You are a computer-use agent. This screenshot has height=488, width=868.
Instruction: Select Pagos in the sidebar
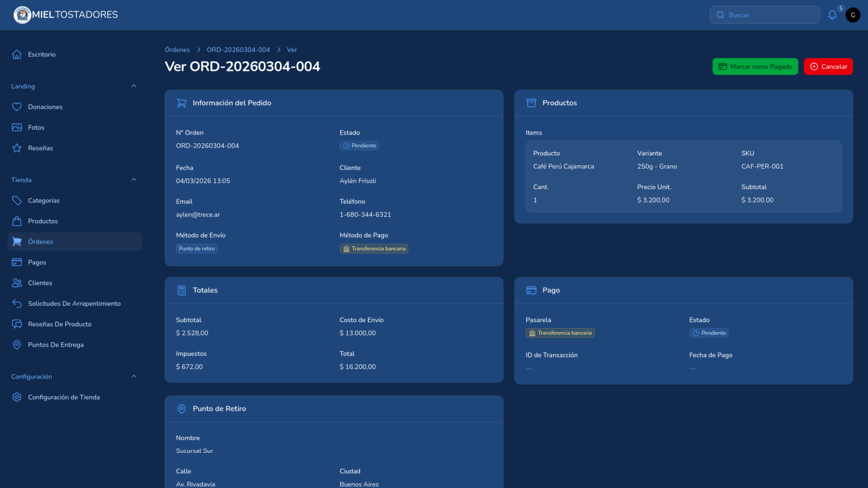click(x=75, y=262)
